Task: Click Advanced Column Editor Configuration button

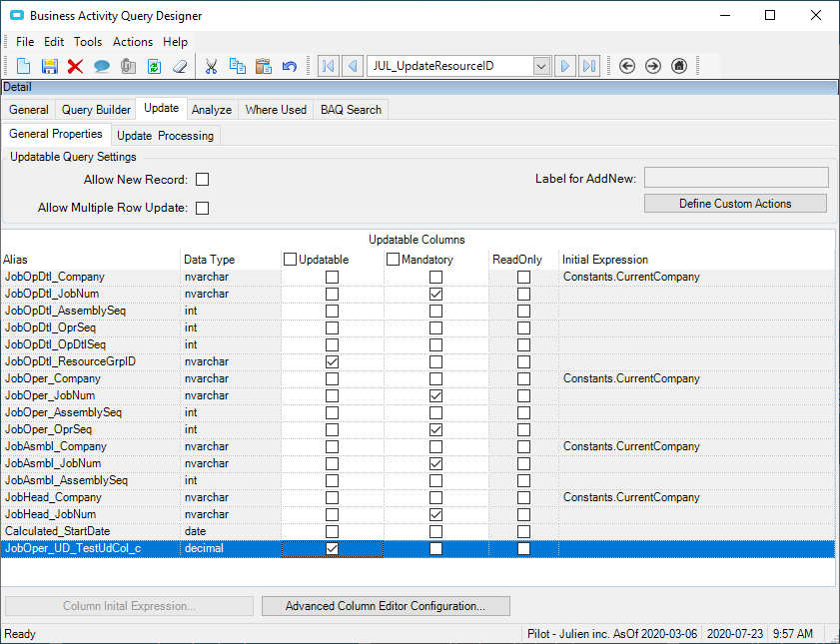Action: tap(386, 606)
